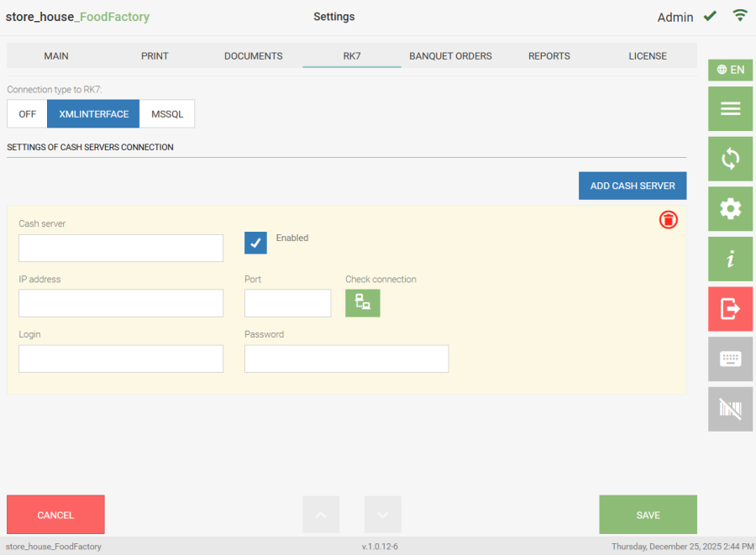The image size is (756, 555).
Task: Select XMLINTERFACE connection type
Action: (93, 114)
